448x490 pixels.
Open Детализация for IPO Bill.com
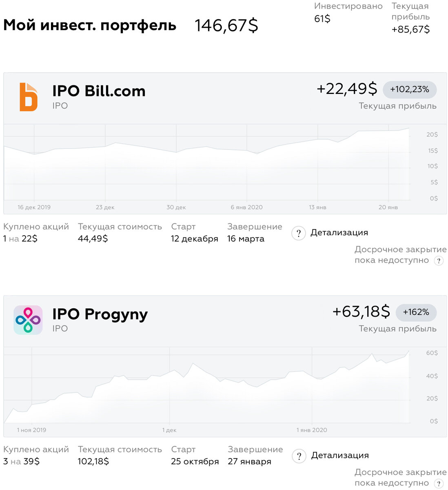point(339,232)
